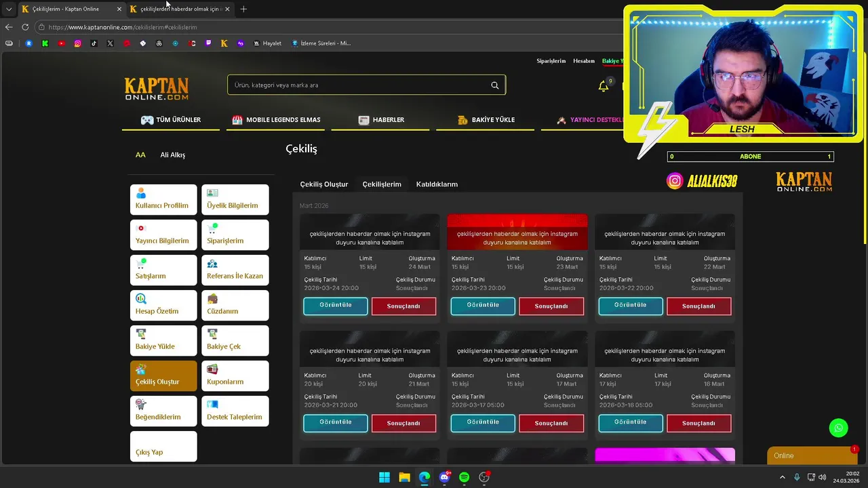Open the X (Twitter) bookmark icon
Viewport: 868px width, 488px height.
[x=110, y=43]
